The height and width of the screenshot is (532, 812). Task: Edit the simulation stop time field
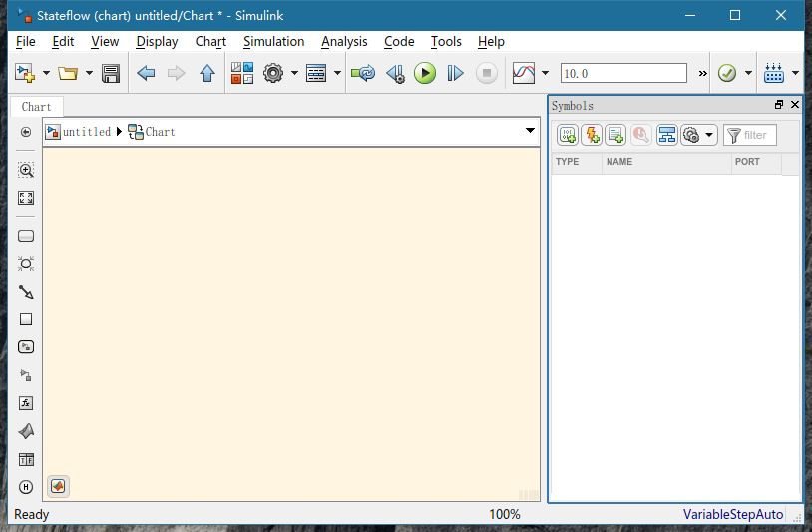623,73
